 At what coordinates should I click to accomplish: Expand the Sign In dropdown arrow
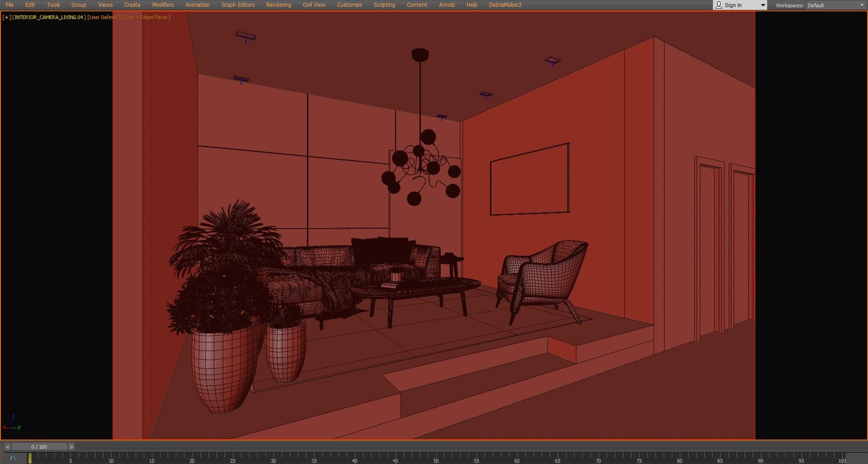[762, 5]
